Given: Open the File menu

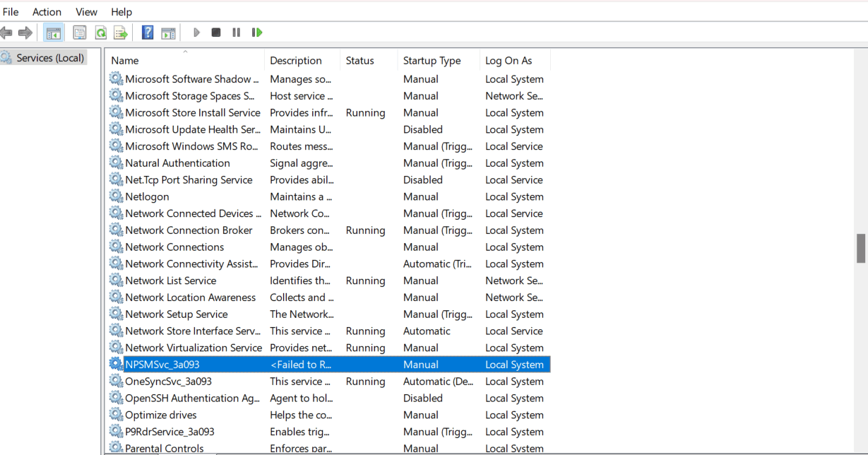Looking at the screenshot, I should 11,11.
